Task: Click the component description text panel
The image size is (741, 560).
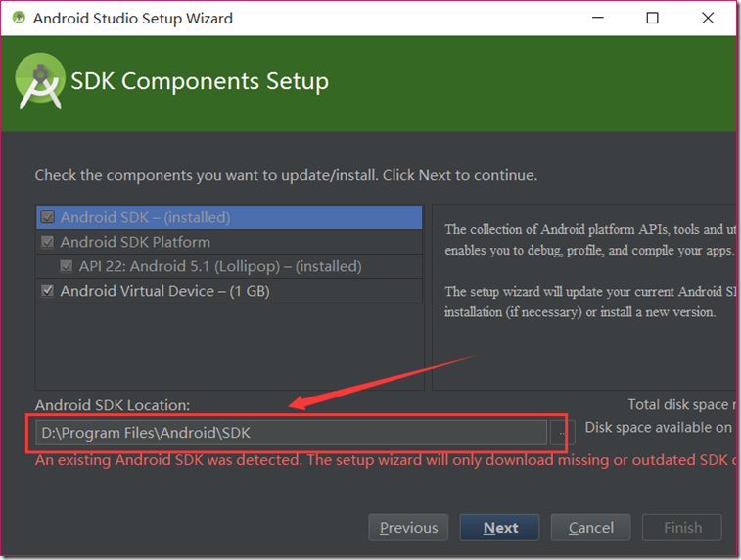Action: coord(583,284)
